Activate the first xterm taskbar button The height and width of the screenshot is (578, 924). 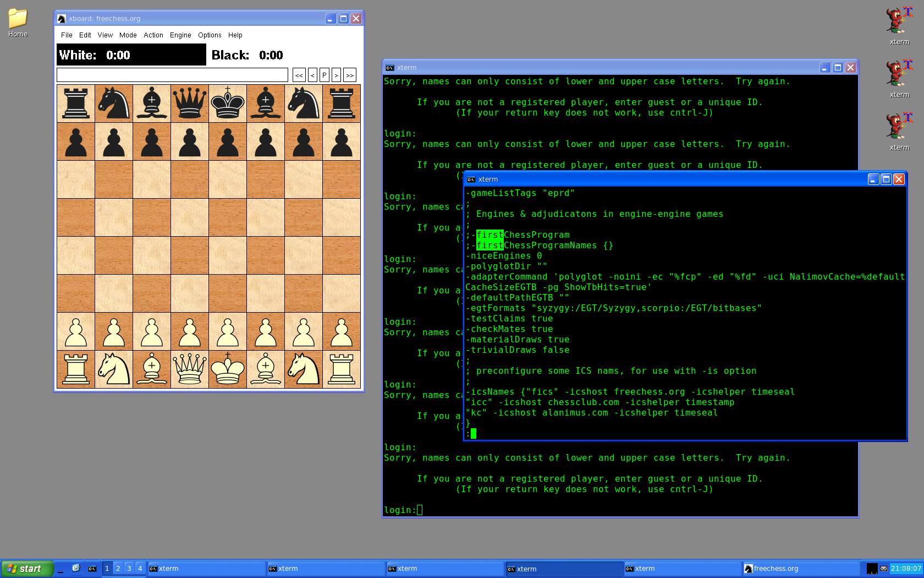206,569
